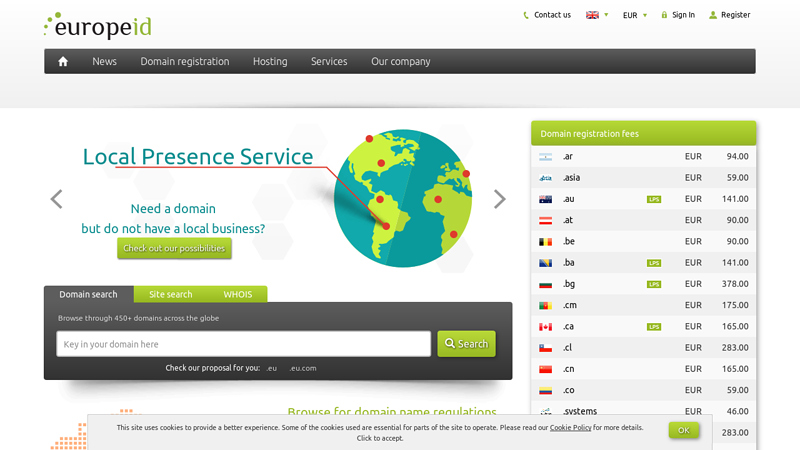Click the Domain registration fees header
Image resolution: width=800 pixels, height=450 pixels.
[x=643, y=134]
